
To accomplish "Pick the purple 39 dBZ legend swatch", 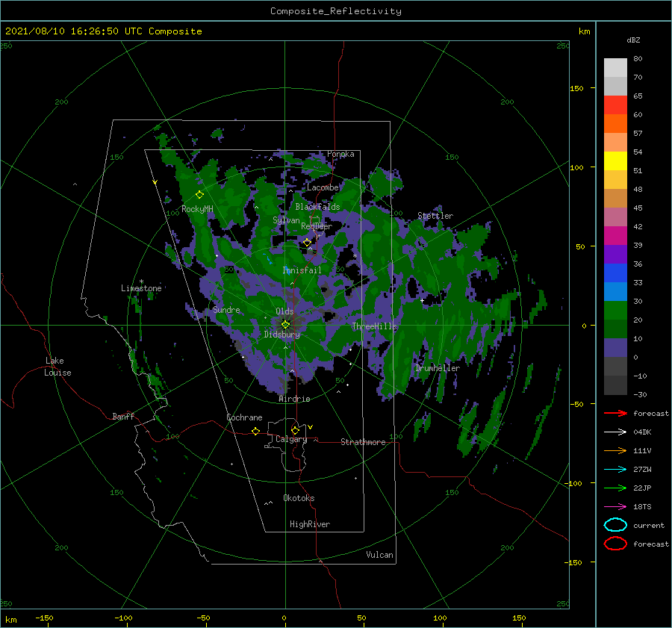I will click(x=615, y=254).
